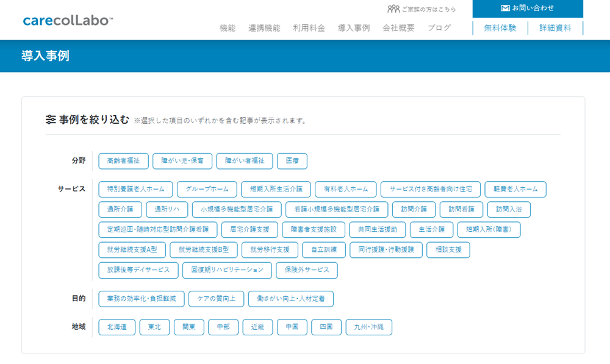The image size is (610, 364).
Task: Filter by 東北 region
Action: click(154, 327)
